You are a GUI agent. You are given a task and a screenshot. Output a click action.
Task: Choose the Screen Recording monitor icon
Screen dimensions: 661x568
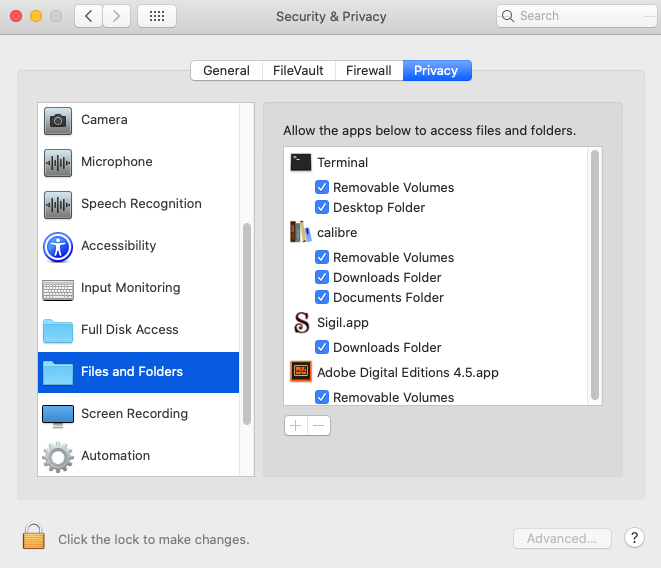58,414
